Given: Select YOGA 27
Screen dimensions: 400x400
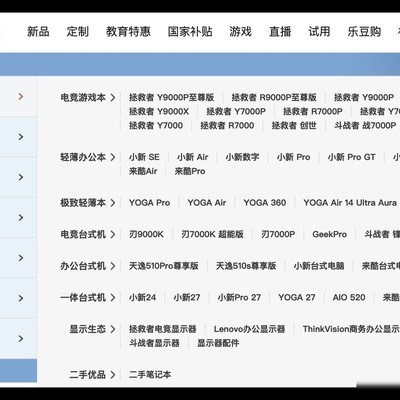Looking at the screenshot, I should pos(297,297).
